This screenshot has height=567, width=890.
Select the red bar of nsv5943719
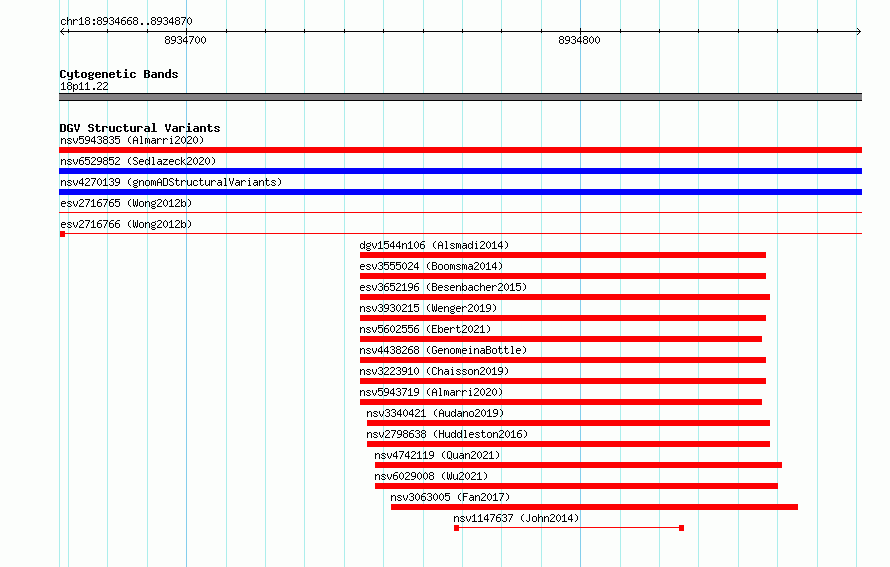tap(561, 402)
